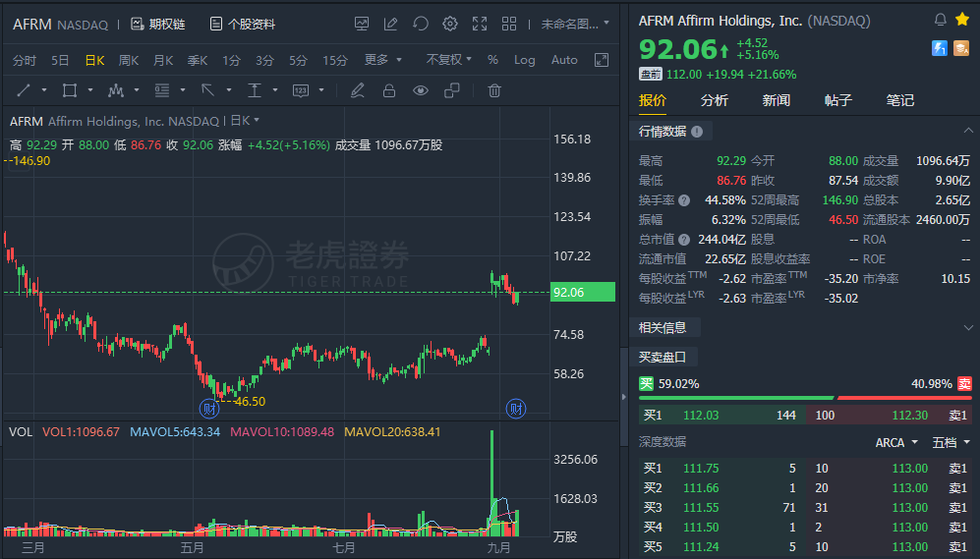Toggle the favorite star icon
Image resolution: width=980 pixels, height=559 pixels.
tap(962, 20)
